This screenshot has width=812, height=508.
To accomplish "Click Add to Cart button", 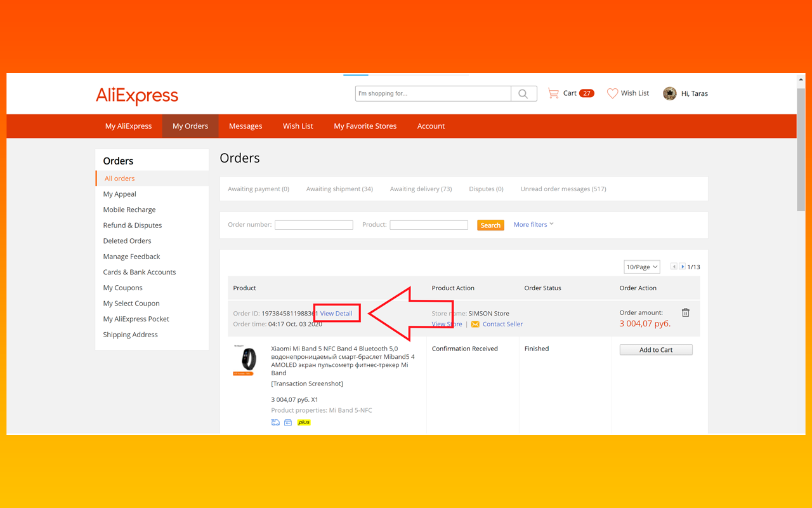I will (x=656, y=350).
